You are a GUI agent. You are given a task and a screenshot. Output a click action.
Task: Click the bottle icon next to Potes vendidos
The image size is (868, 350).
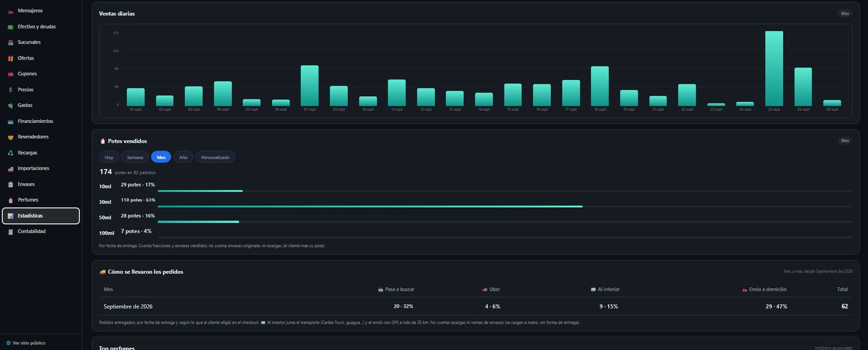[x=102, y=141]
